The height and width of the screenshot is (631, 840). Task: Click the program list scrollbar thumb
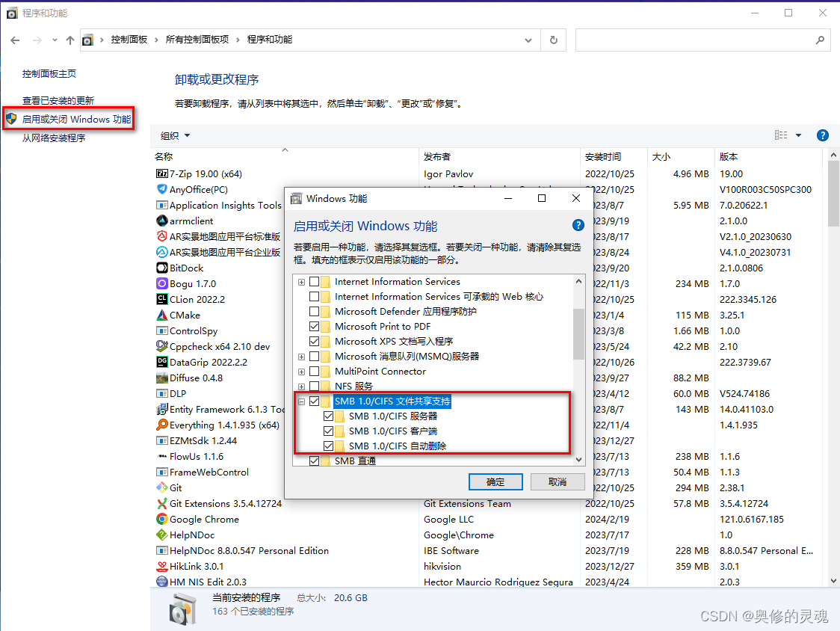tap(833, 193)
